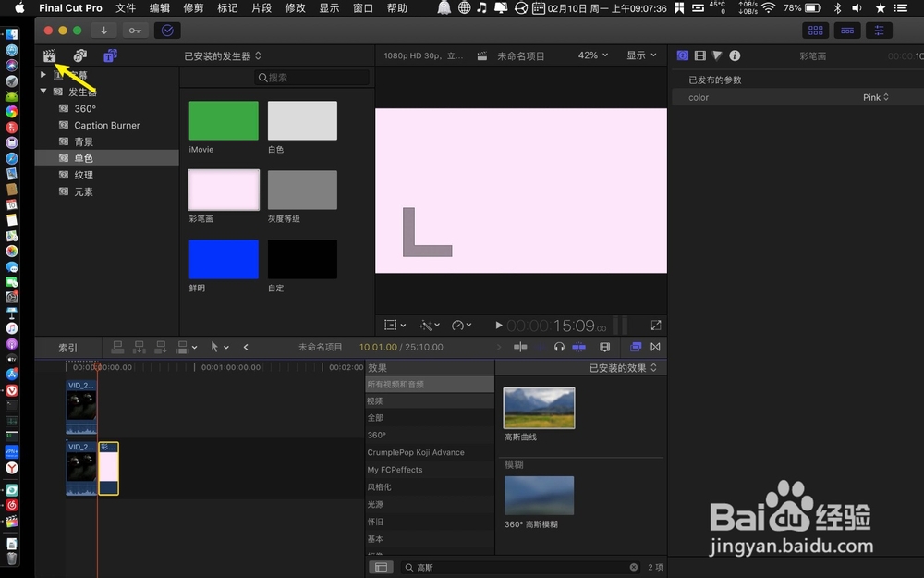Open the viewer 42% zoom dropdown
This screenshot has height=578, width=924.
[593, 55]
